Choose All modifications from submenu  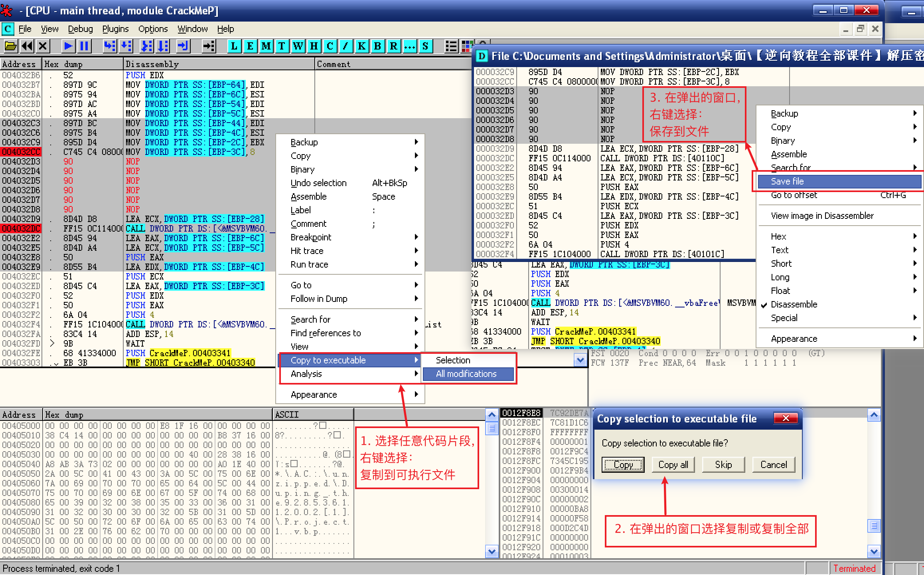click(x=466, y=374)
